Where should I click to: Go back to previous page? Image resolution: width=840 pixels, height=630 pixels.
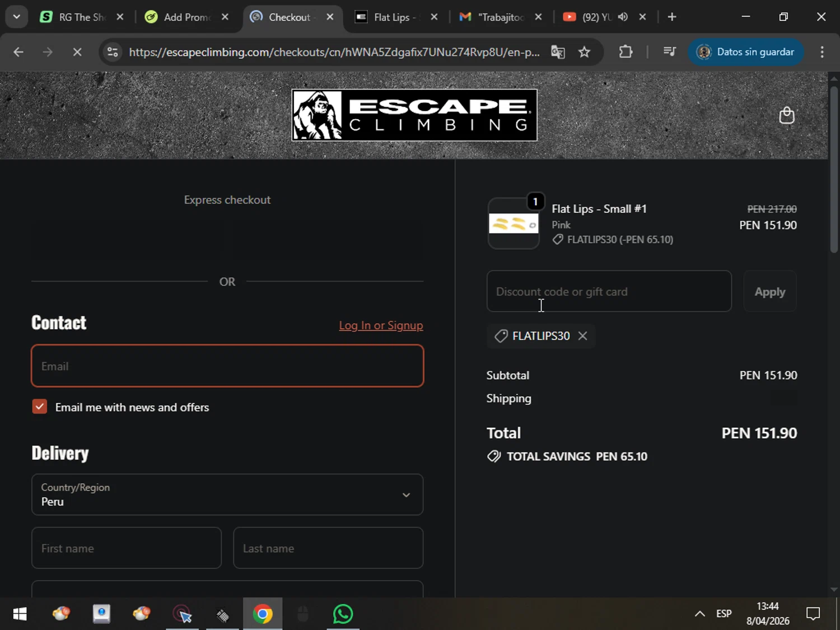tap(18, 52)
